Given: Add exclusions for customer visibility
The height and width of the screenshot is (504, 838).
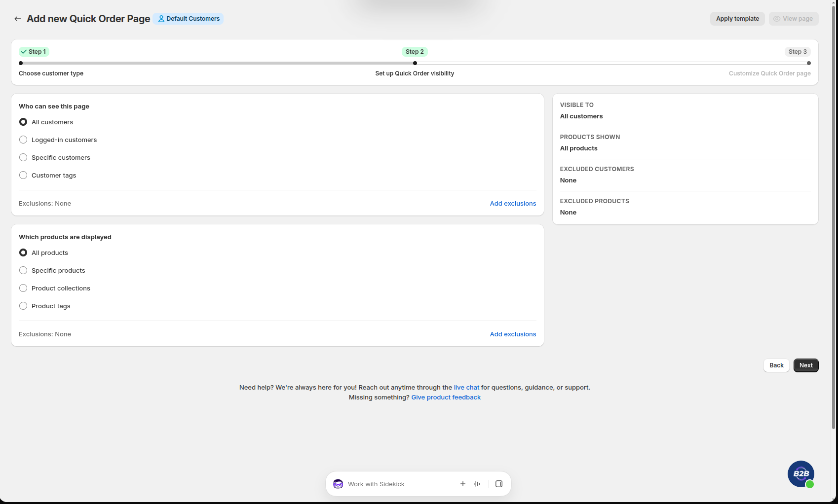Looking at the screenshot, I should (x=513, y=204).
